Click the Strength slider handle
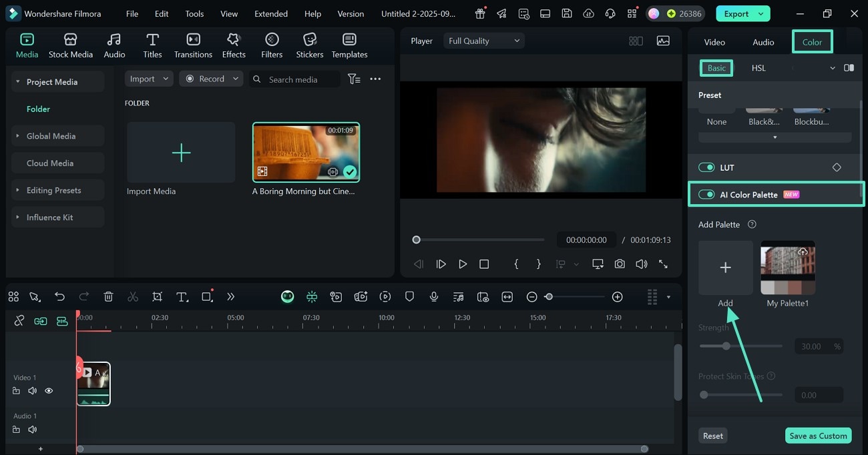The image size is (868, 455). 726,346
